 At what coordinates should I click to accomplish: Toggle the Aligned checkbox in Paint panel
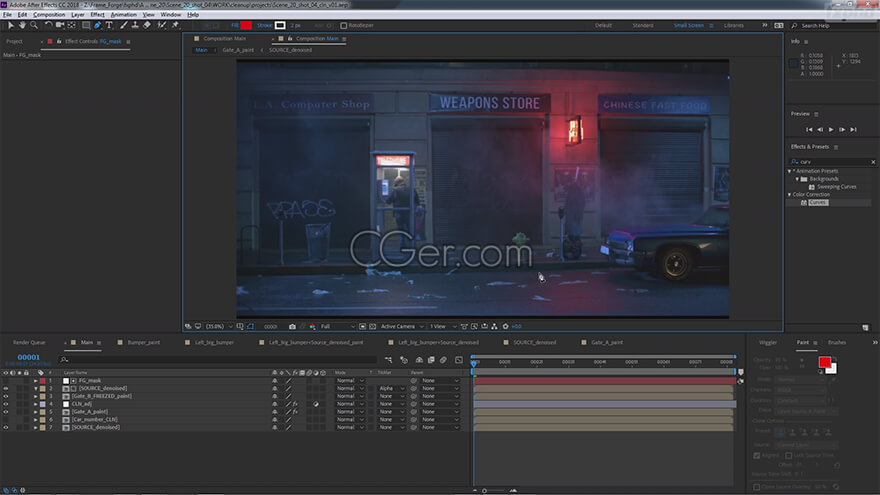pyautogui.click(x=757, y=456)
